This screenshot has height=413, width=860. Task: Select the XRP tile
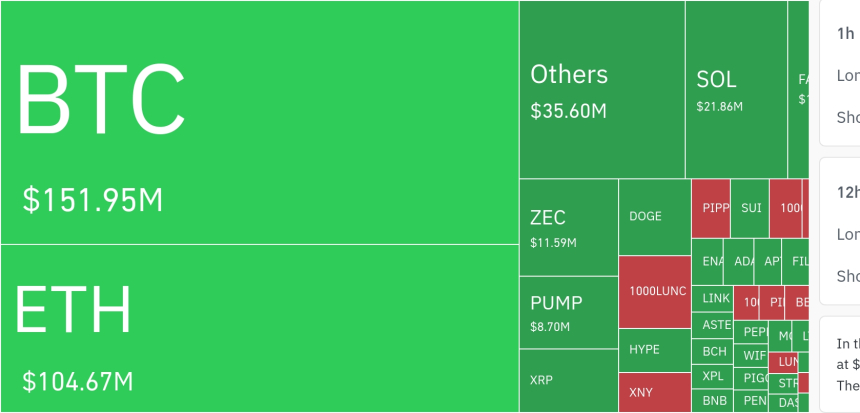568,380
